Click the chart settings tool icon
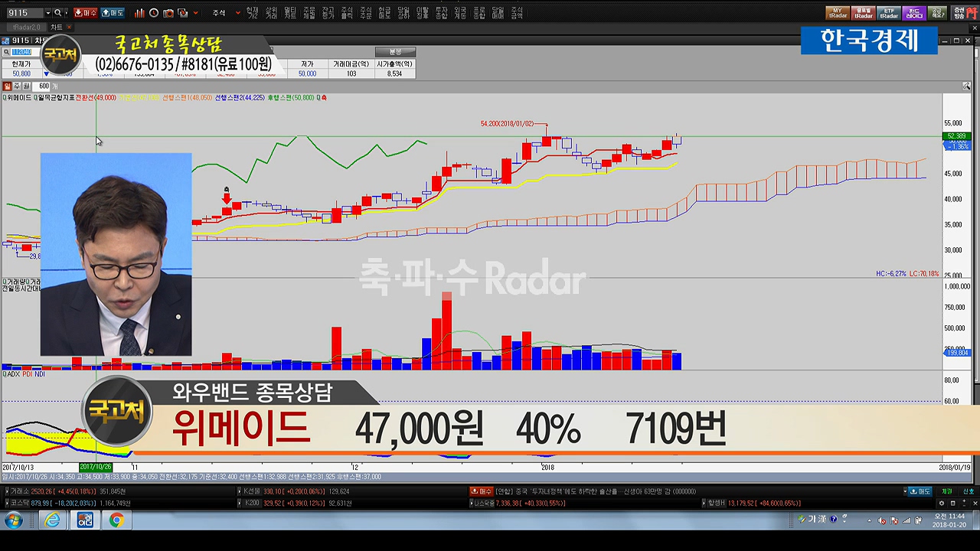 coord(966,87)
